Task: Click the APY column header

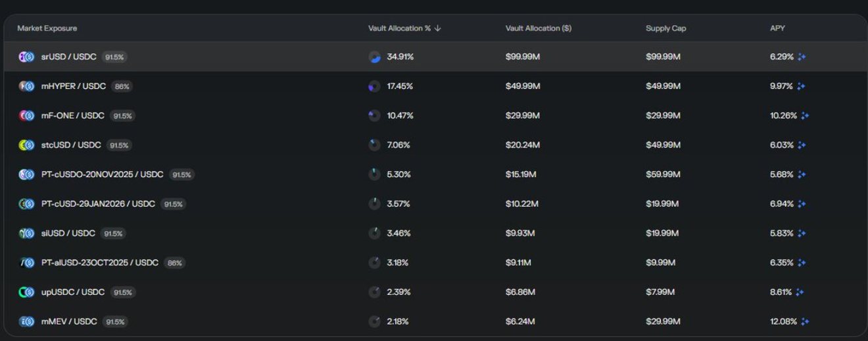Action: pyautogui.click(x=777, y=28)
